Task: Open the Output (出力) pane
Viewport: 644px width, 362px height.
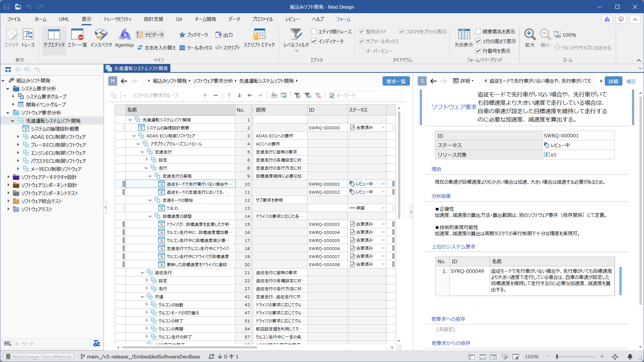Action: 224,35
